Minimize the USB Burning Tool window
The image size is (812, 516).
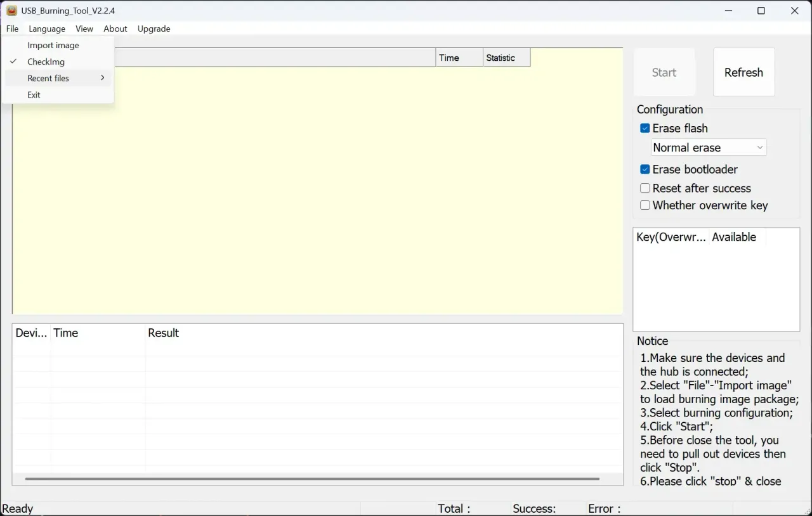tap(727, 11)
